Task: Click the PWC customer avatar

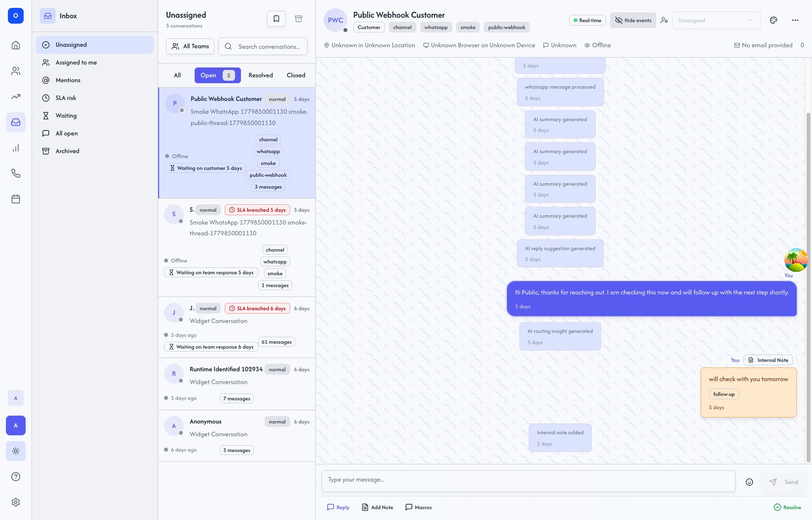Action: [336, 20]
